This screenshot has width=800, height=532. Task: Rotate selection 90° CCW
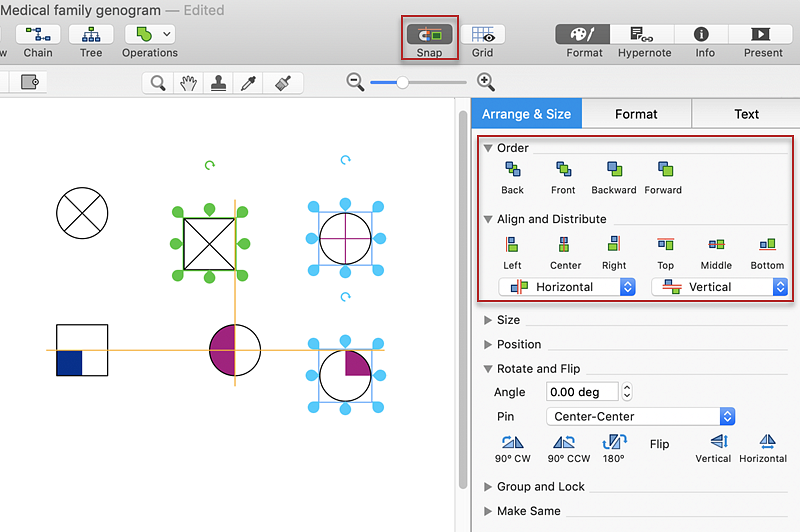[568, 449]
